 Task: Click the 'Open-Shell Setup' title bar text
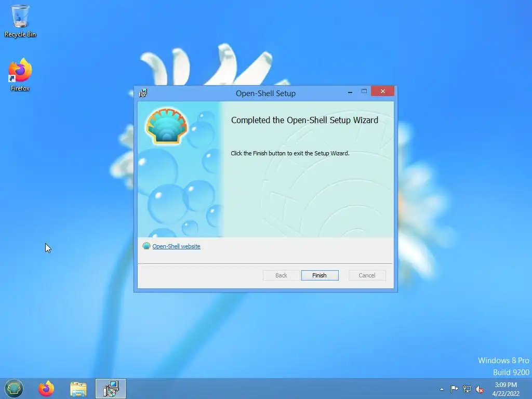coord(265,94)
